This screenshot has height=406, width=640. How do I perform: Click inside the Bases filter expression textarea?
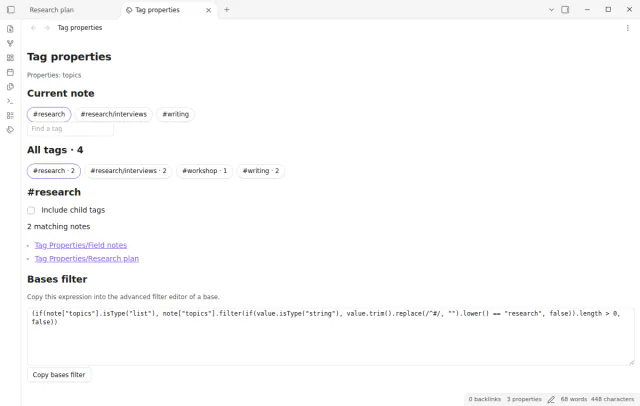(x=331, y=337)
